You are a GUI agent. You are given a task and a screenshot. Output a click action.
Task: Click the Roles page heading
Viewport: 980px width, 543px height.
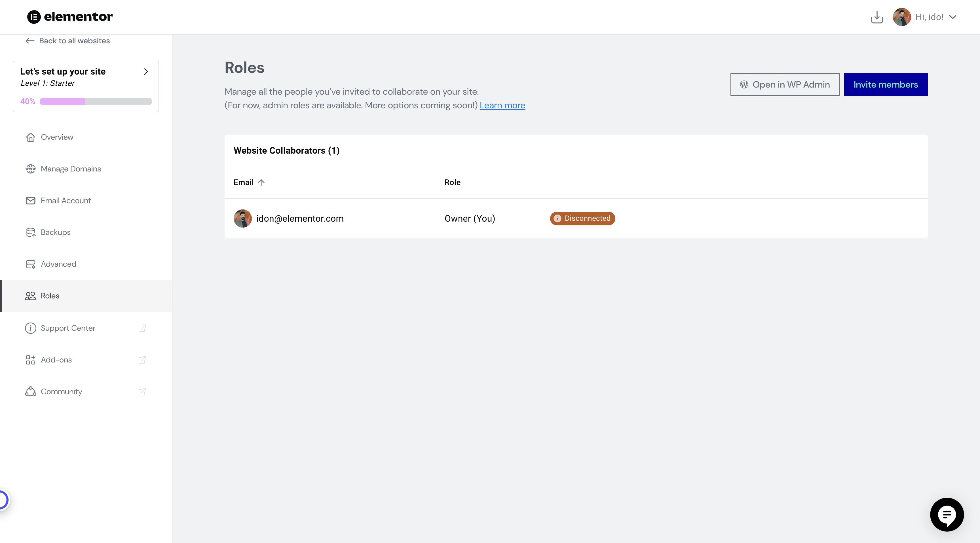point(244,68)
